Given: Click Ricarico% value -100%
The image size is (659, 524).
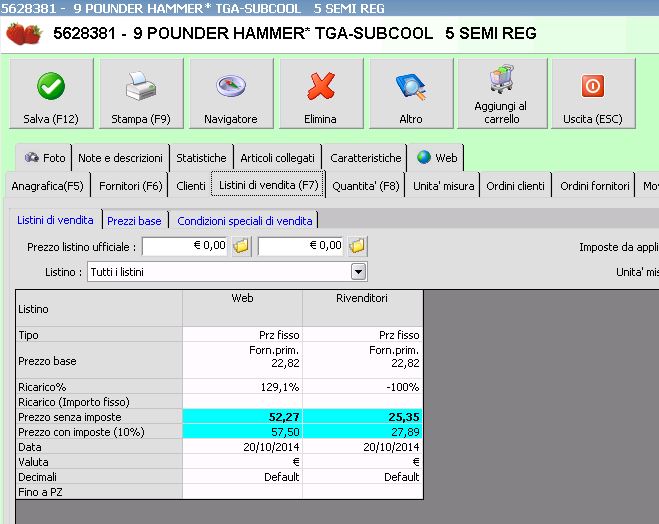Looking at the screenshot, I should click(x=362, y=387).
